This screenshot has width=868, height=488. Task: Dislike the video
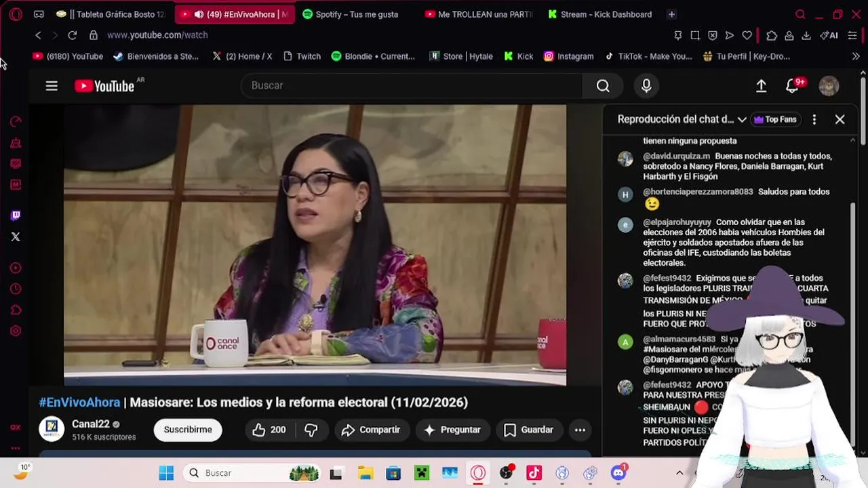point(311,430)
